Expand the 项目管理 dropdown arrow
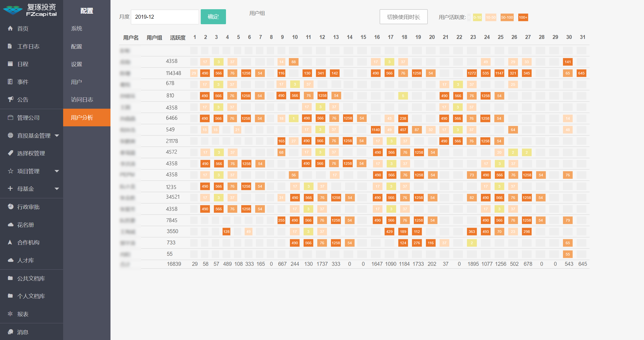This screenshot has width=644, height=340. [x=57, y=171]
